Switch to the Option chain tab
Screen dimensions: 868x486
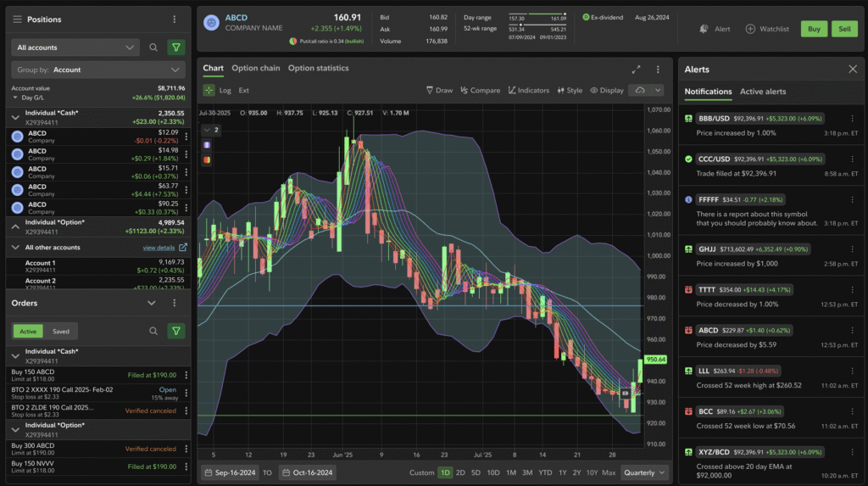pos(255,68)
